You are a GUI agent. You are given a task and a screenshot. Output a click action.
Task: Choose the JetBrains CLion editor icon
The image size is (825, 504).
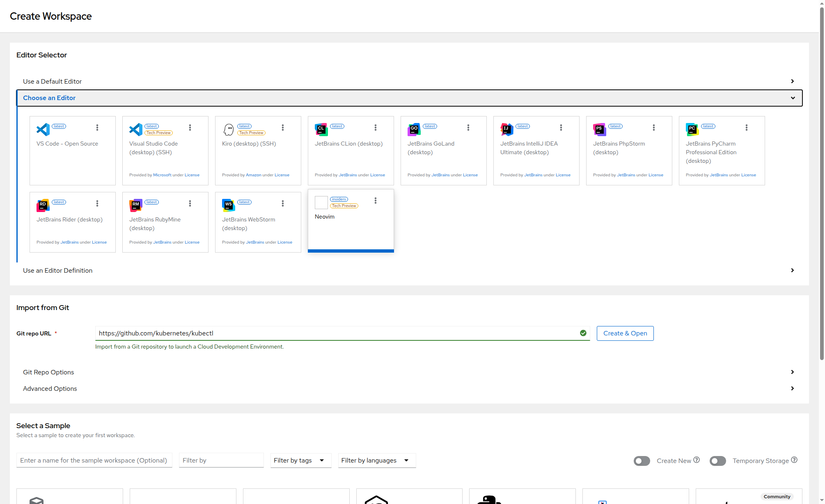coord(321,130)
